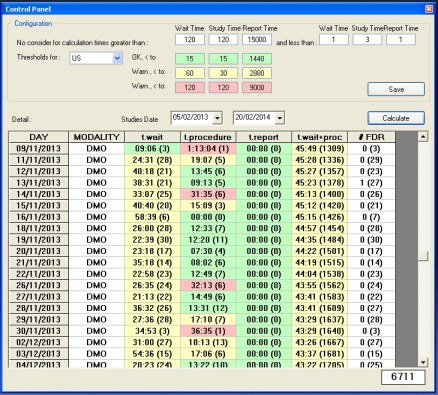Click the yellow Warn report threshold 2880
This screenshot has height=395, width=438.
[x=257, y=73]
